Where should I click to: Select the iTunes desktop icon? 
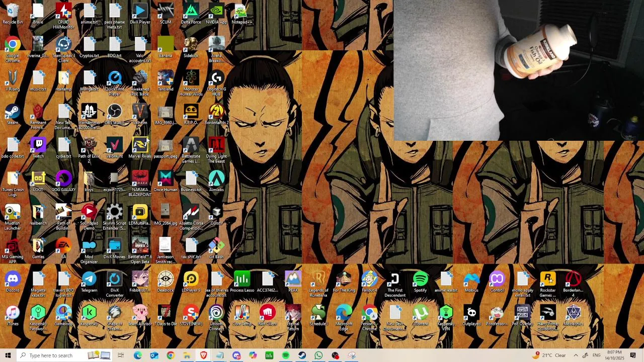(13, 316)
